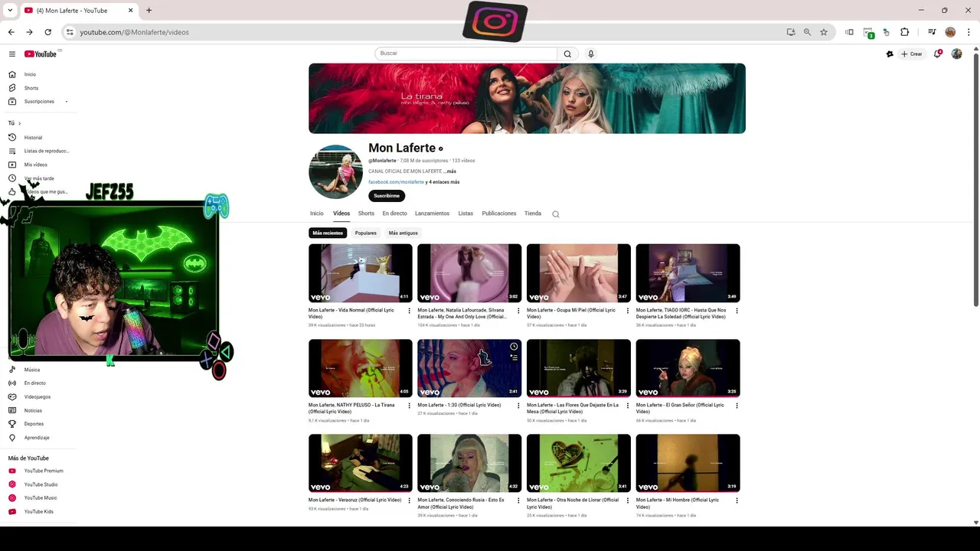Open the YouTube account avatar menu
The width and height of the screenshot is (980, 551).
956,54
